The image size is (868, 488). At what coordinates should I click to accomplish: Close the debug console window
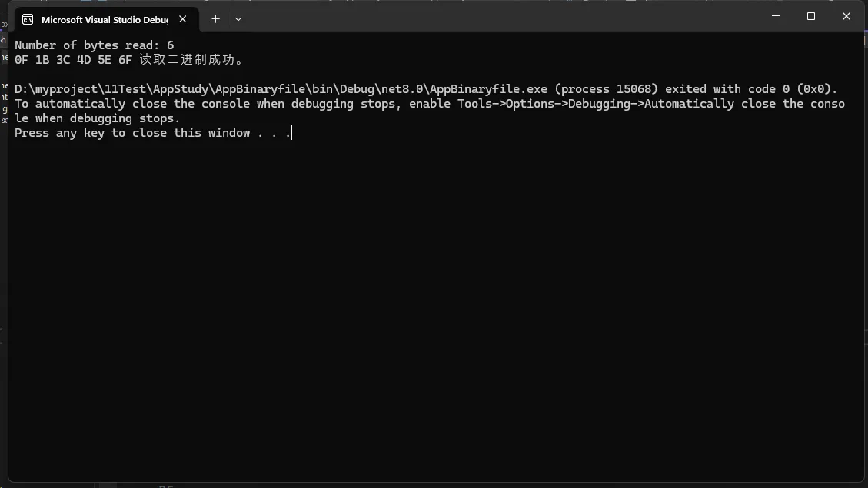[846, 16]
